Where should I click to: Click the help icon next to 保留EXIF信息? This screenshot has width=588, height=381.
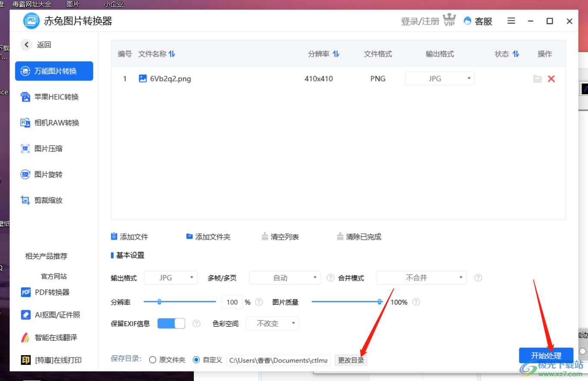(196, 323)
